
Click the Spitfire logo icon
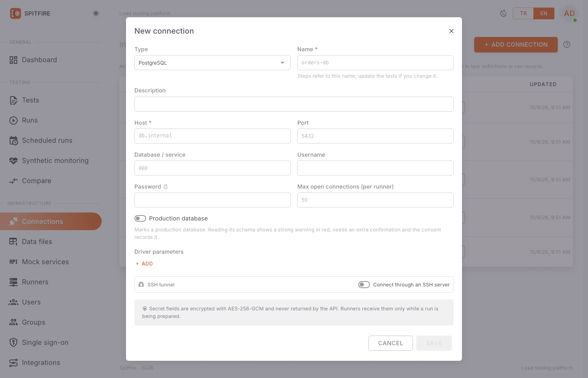coord(16,13)
